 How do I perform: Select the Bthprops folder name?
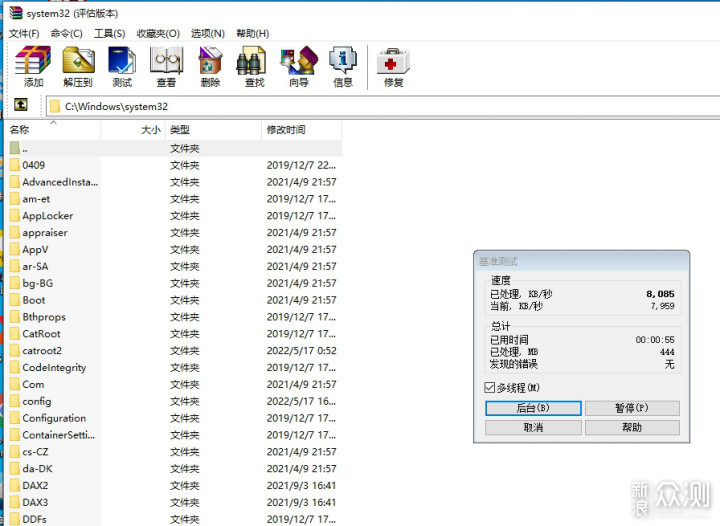coord(44,317)
